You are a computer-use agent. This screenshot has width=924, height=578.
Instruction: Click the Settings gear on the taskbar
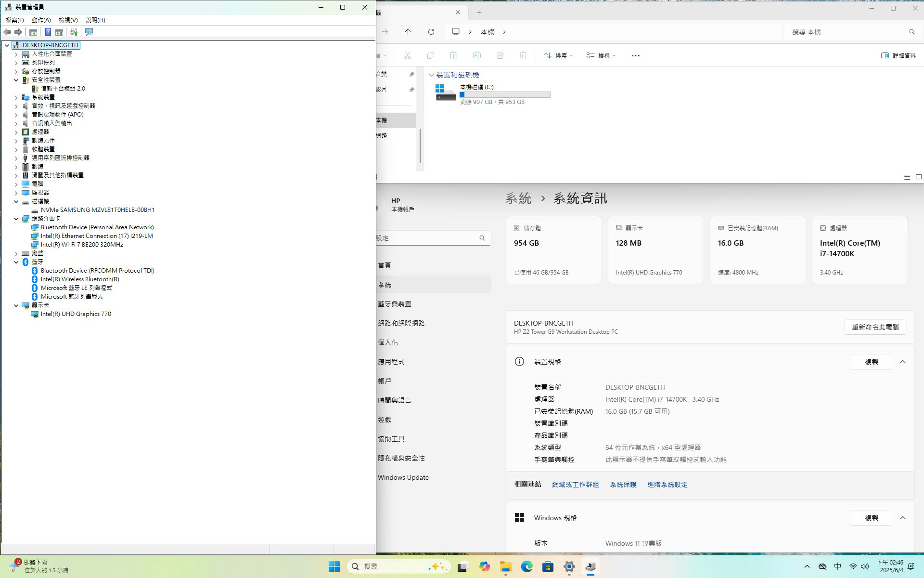pos(569,566)
